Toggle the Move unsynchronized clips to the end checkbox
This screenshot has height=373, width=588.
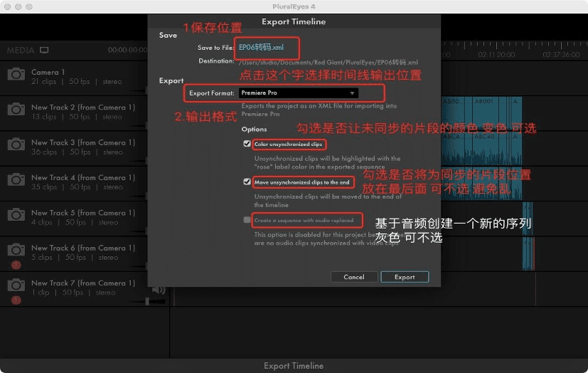[x=247, y=182]
